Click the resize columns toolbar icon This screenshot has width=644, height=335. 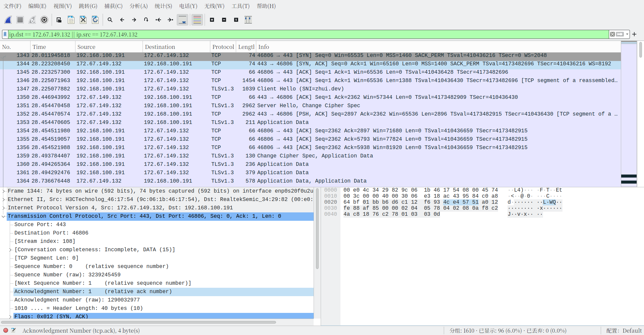point(248,20)
